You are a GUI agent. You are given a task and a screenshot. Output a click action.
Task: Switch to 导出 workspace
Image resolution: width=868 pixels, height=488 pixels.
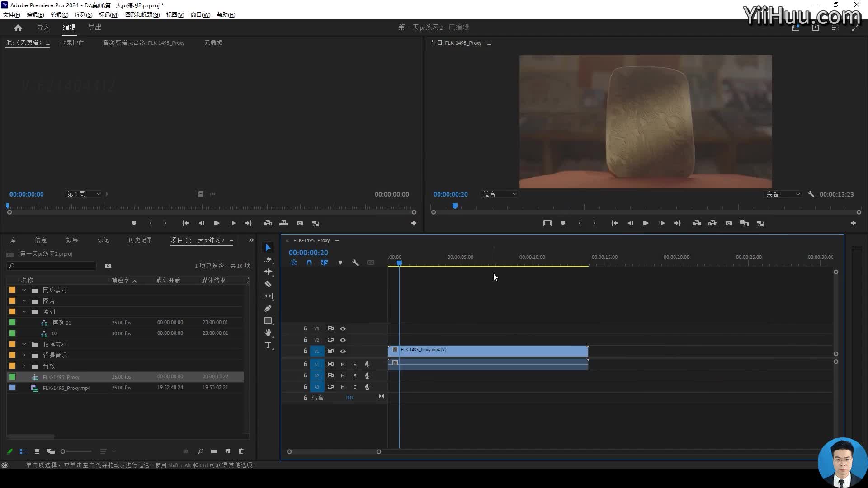95,27
